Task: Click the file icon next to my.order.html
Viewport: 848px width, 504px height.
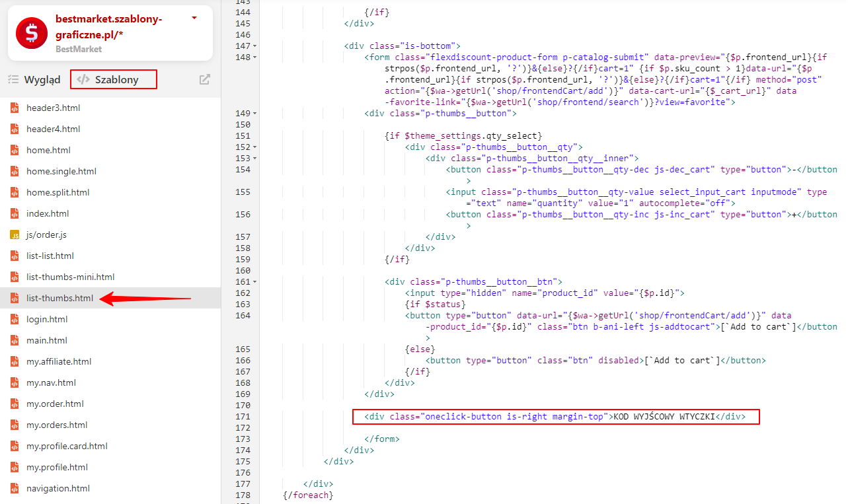Action: pos(15,404)
